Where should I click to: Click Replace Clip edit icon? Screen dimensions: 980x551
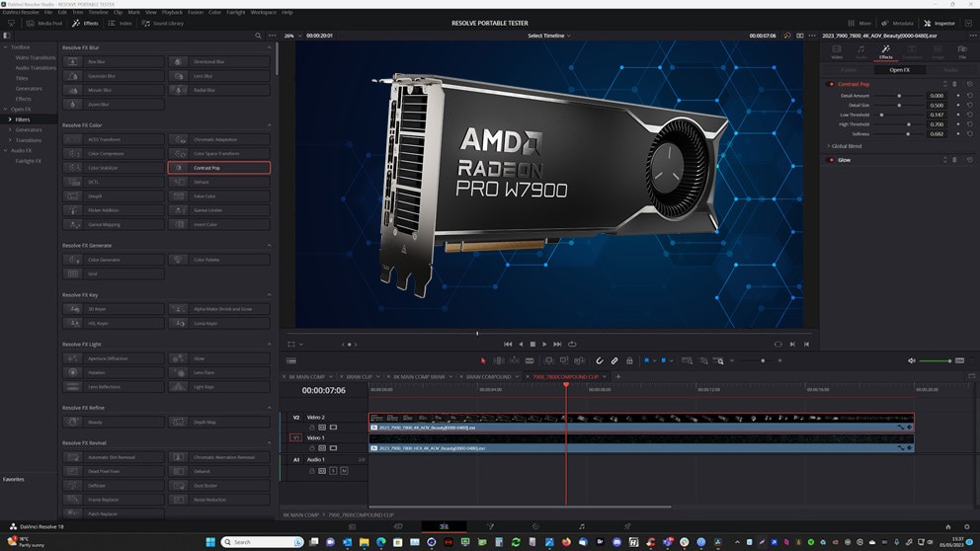(x=579, y=360)
